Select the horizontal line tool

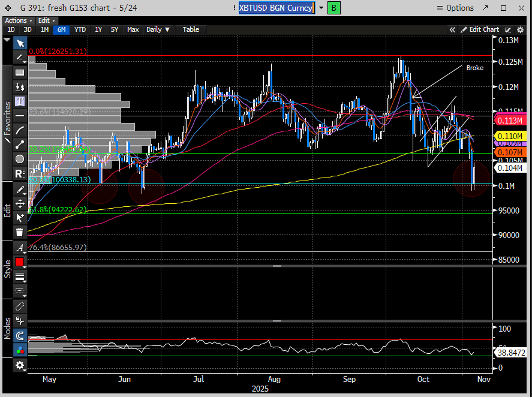click(20, 115)
